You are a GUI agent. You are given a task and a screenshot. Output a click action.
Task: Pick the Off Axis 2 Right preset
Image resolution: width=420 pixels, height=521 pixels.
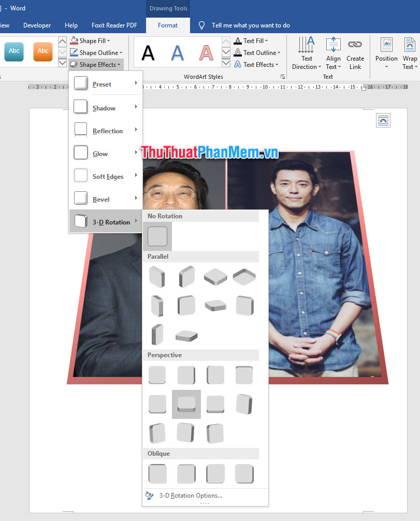(157, 334)
